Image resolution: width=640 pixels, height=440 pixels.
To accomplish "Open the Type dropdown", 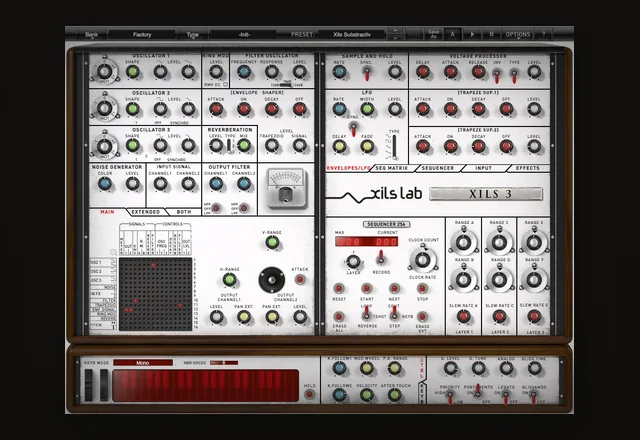I will point(192,35).
